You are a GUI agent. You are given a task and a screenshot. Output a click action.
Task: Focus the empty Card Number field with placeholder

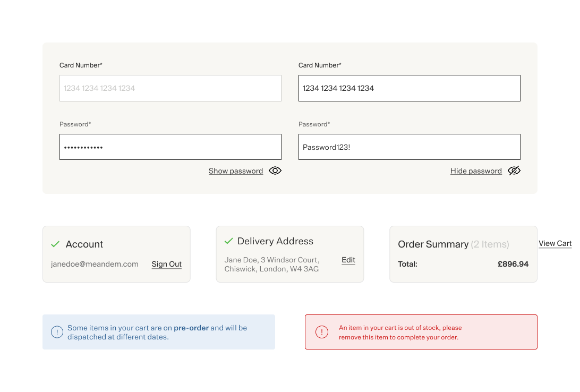coord(170,88)
